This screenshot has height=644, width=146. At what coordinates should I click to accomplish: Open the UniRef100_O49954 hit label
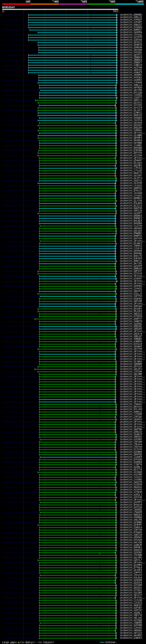(131, 32)
